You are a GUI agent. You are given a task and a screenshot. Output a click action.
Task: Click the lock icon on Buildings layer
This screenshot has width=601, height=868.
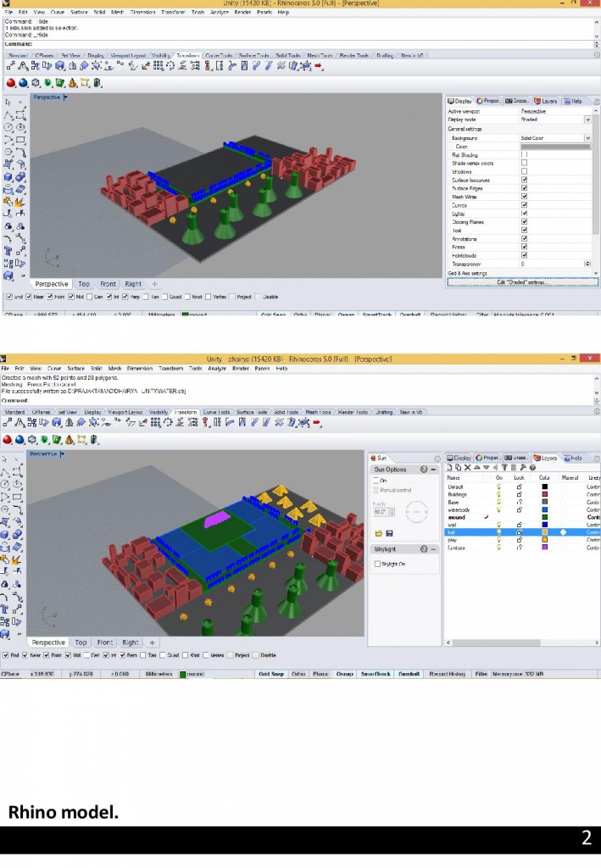[519, 494]
